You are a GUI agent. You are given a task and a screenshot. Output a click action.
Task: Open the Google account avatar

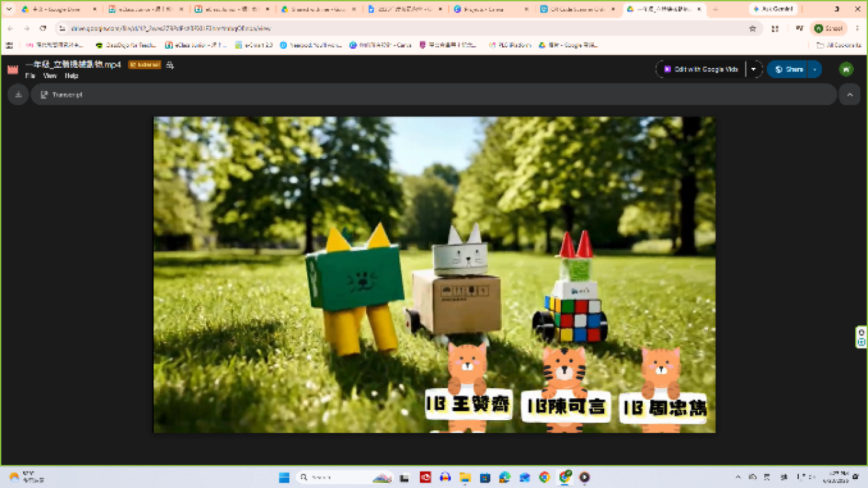846,69
